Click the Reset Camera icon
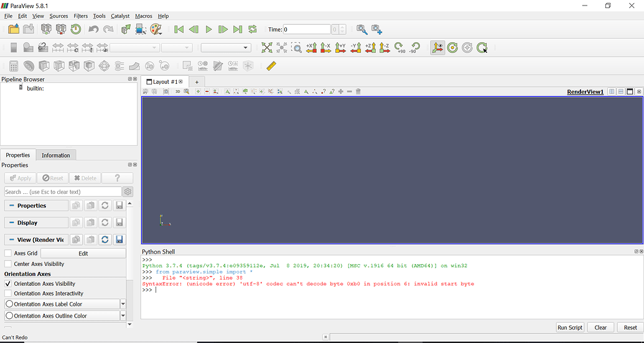This screenshot has height=343, width=644. (x=267, y=48)
